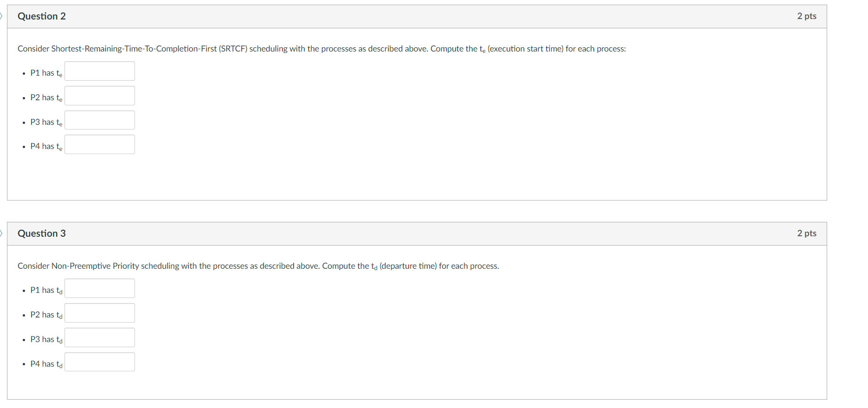Click the Question 2 header title
Image resolution: width=868 pixels, height=408 pixels.
pos(42,16)
